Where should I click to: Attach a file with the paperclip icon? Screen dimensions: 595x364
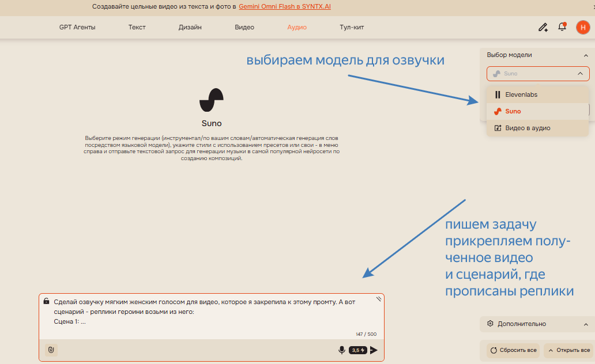click(x=51, y=350)
